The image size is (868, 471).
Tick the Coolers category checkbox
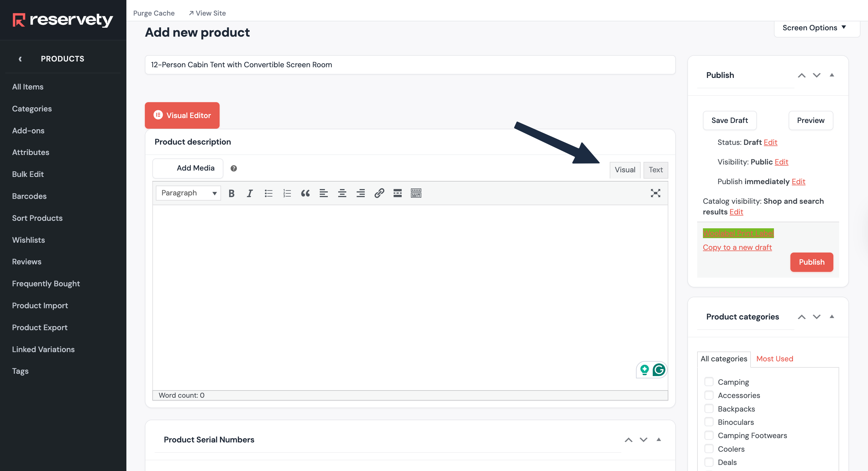709,449
